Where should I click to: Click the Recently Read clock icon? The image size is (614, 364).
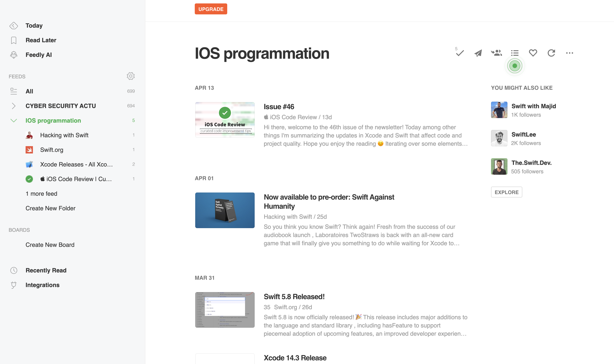[x=14, y=270]
